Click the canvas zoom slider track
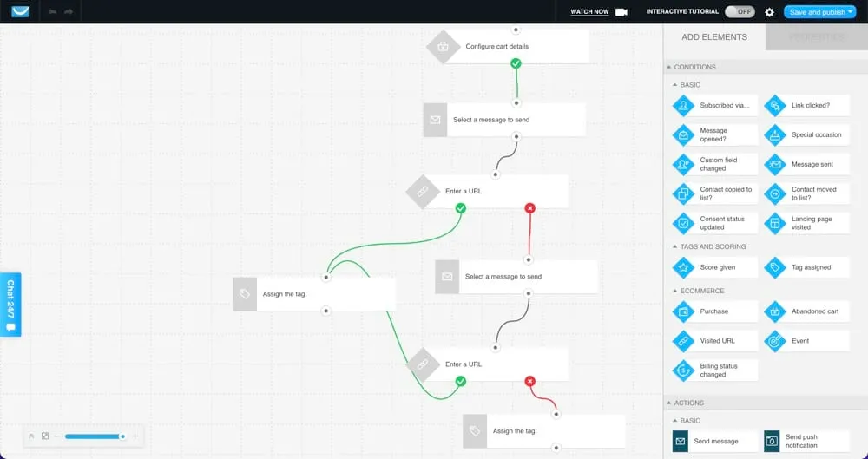This screenshot has width=868, height=459. click(92, 436)
